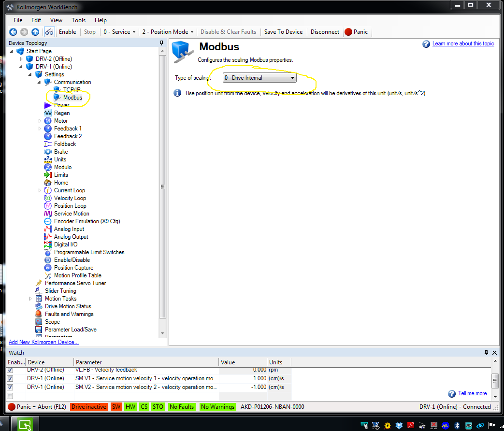Open the Regen settings icon
This screenshot has height=431, width=504.
click(47, 113)
